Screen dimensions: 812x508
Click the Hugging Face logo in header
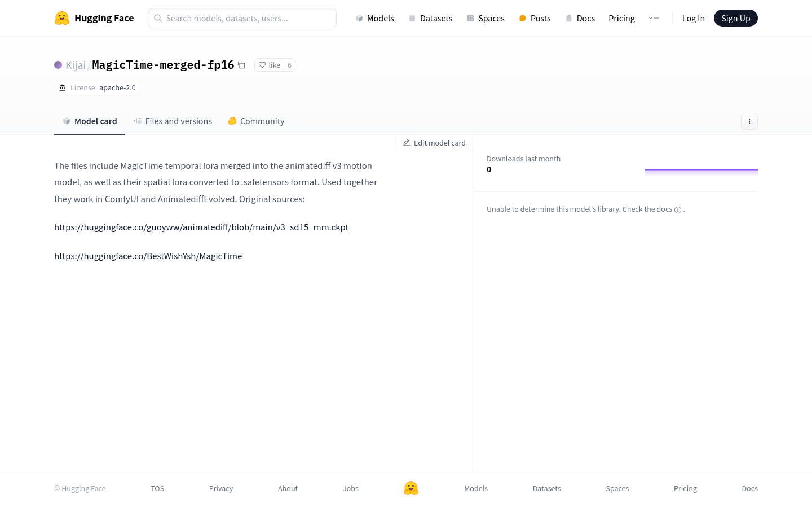click(x=94, y=18)
